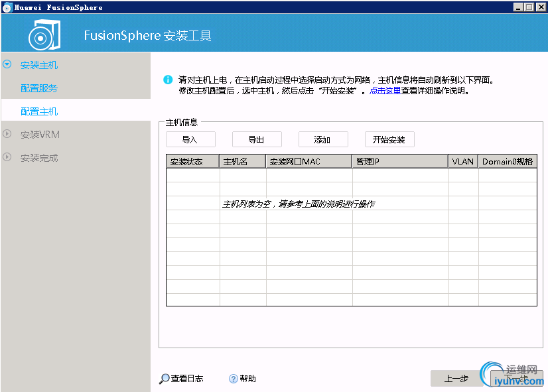
Task: Select the 安装VRM sidebar step
Action: point(40,135)
